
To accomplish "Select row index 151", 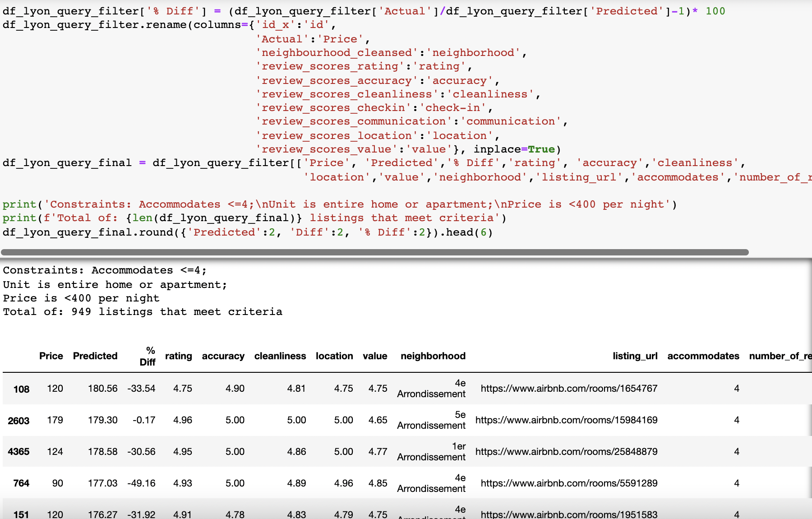I will (21, 514).
